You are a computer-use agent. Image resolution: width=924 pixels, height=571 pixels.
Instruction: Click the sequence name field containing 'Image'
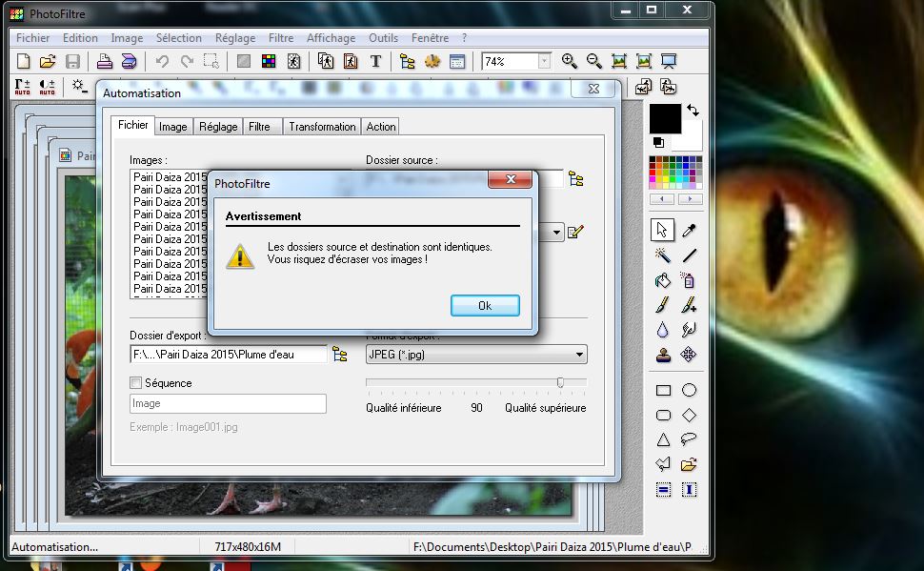(228, 403)
